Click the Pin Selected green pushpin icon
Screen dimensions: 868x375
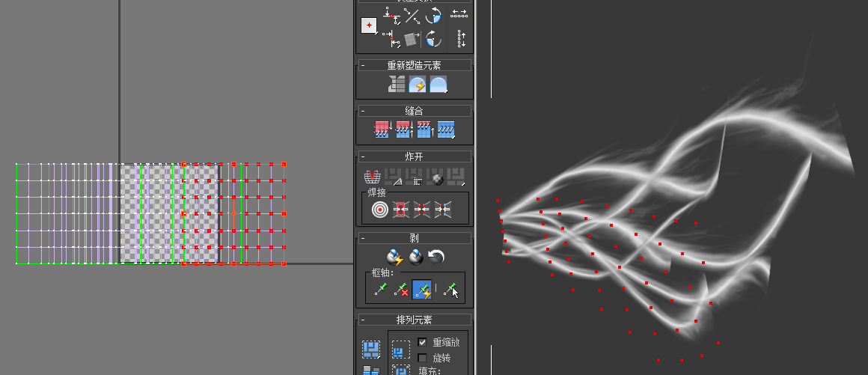[x=380, y=289]
